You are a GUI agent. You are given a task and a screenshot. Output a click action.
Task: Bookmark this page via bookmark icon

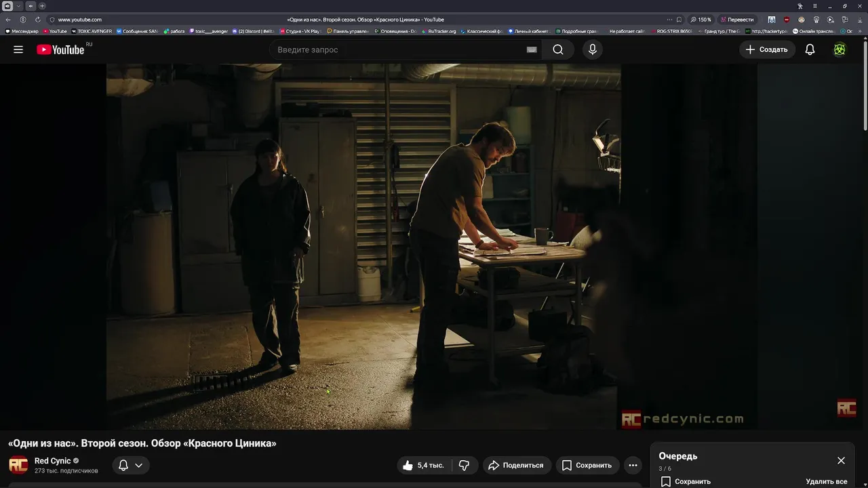[x=679, y=20]
